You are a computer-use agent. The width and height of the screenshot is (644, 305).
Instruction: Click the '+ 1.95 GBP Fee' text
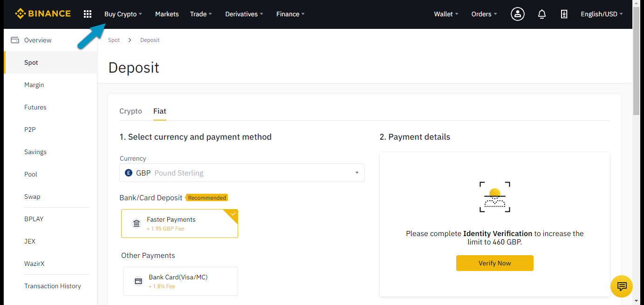[165, 229]
